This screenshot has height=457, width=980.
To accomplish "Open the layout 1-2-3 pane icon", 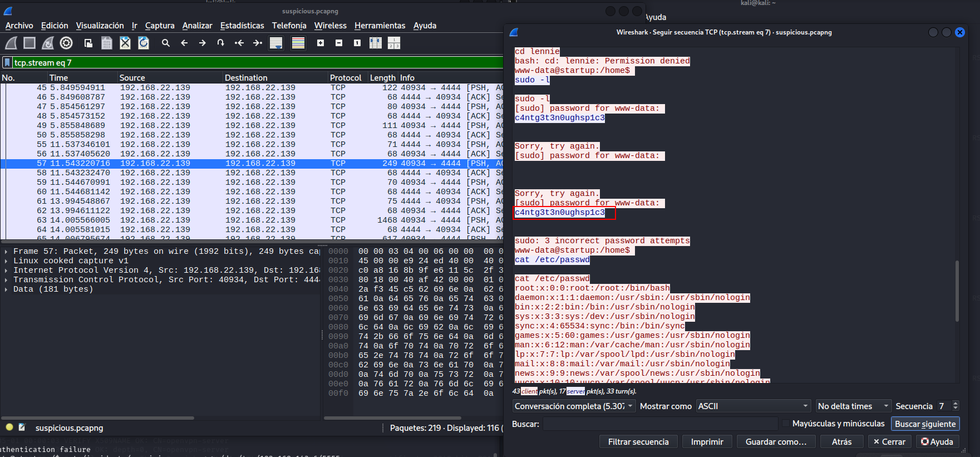I will pos(394,43).
